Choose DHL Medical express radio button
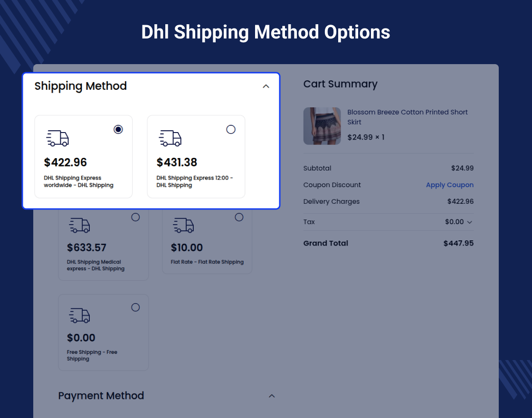The height and width of the screenshot is (418, 532). click(x=135, y=217)
